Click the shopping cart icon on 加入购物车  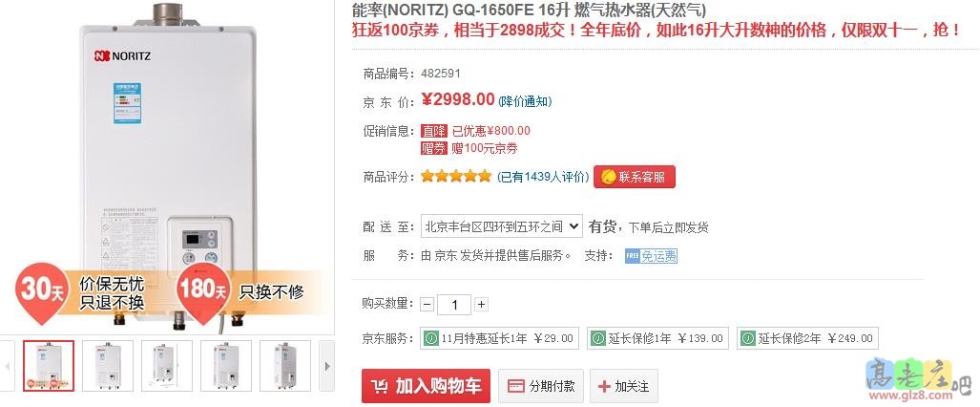pyautogui.click(x=379, y=386)
